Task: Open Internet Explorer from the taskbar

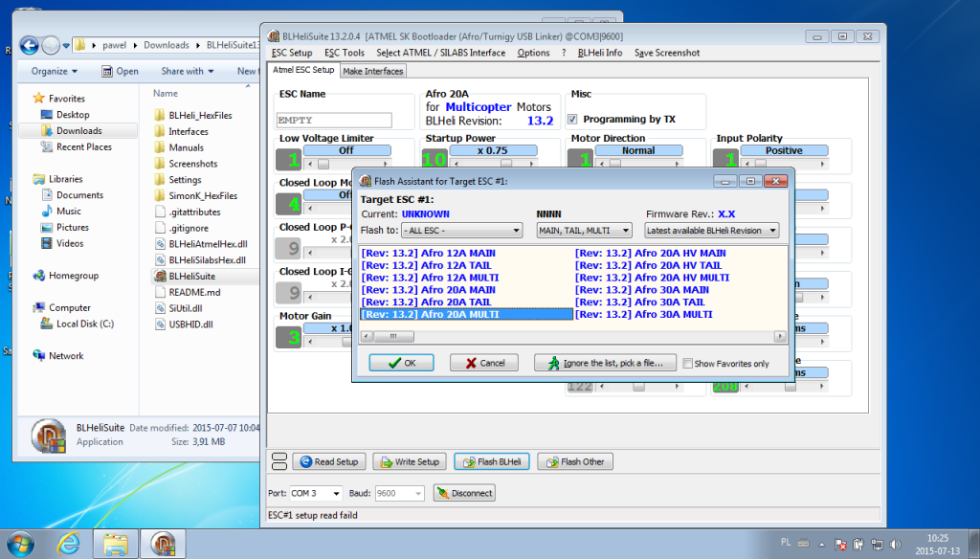Action: [69, 544]
